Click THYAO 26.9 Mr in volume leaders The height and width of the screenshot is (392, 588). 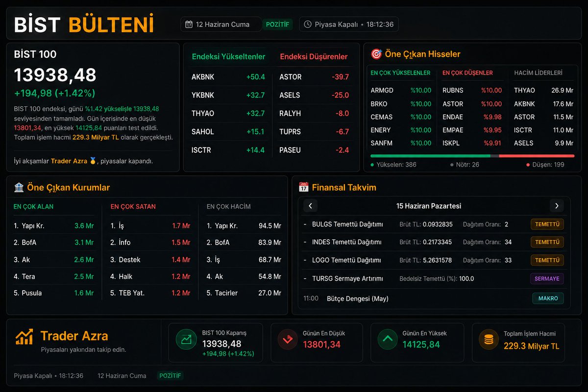543,90
